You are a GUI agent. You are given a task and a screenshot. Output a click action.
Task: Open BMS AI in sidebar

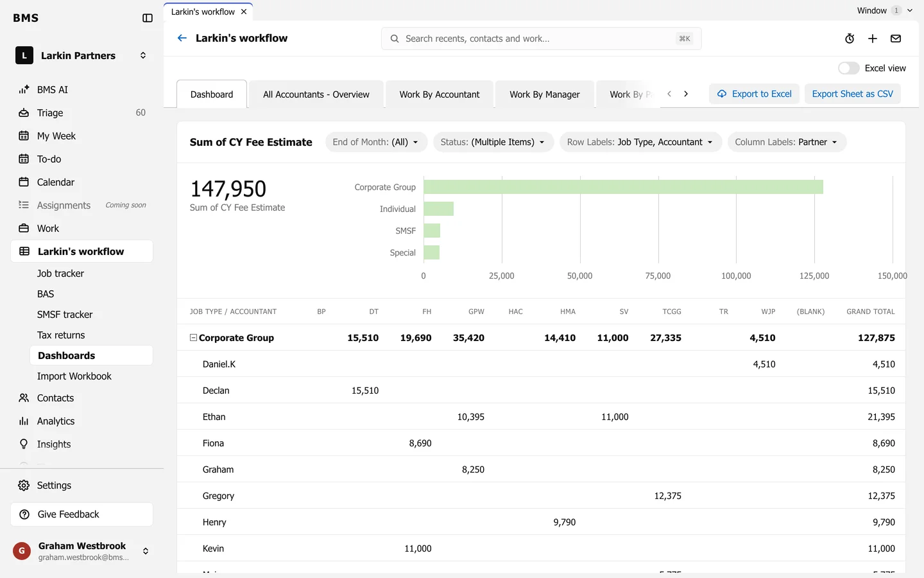tap(81, 89)
